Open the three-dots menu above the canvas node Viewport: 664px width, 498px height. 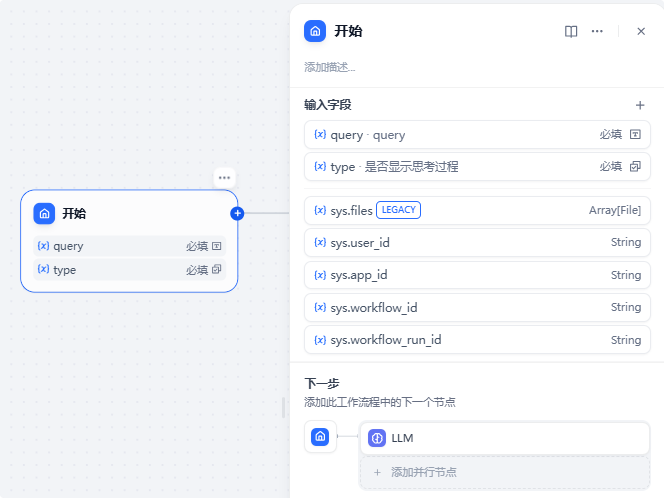tap(224, 178)
